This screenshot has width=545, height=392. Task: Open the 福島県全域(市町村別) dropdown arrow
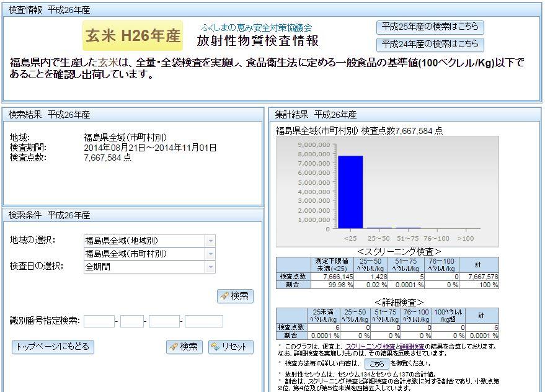coord(210,254)
